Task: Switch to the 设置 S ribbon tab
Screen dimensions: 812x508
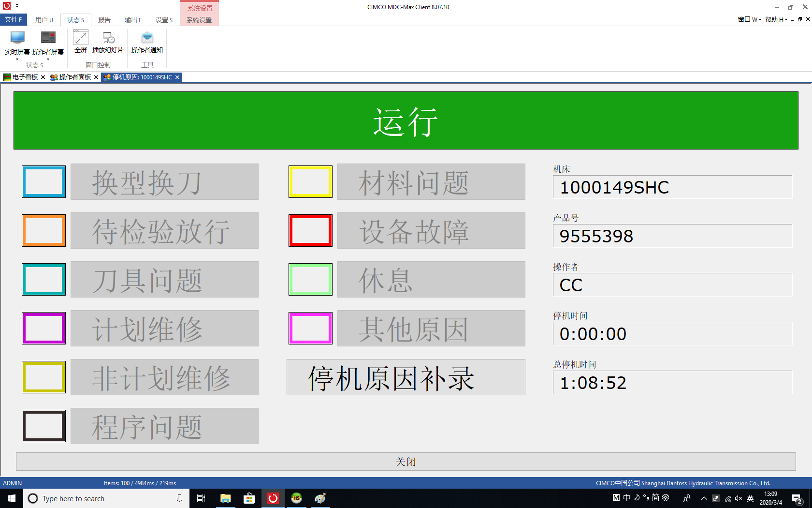Action: pyautogui.click(x=164, y=20)
